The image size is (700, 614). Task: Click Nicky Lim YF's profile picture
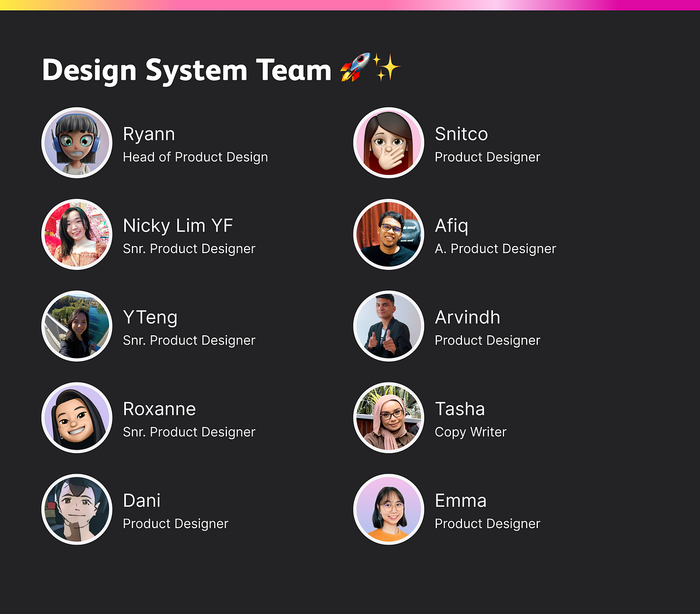(76, 234)
